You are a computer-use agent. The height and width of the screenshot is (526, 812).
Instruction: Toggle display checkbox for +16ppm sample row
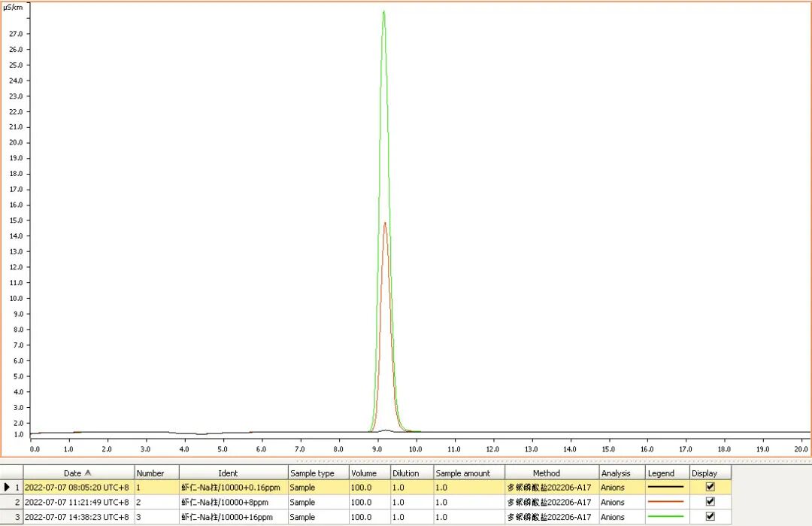(710, 517)
